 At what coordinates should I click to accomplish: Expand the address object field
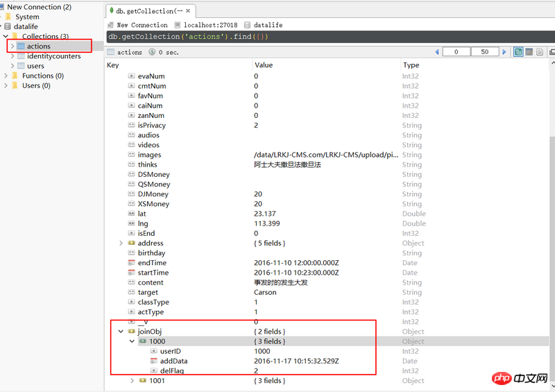(121, 244)
